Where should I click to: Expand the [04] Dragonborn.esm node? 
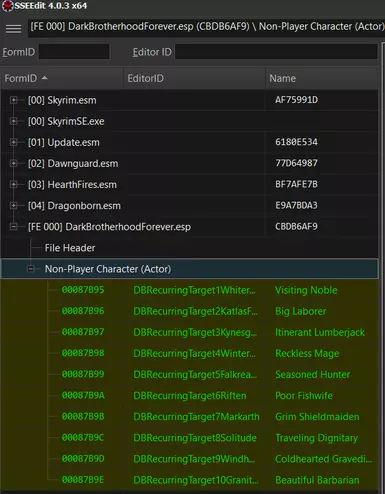(14, 206)
